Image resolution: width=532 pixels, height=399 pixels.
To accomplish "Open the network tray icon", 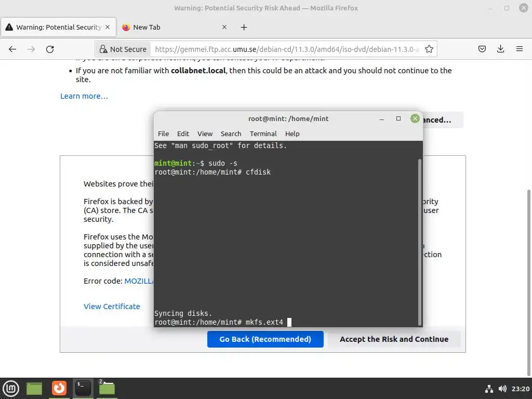I will point(489,389).
